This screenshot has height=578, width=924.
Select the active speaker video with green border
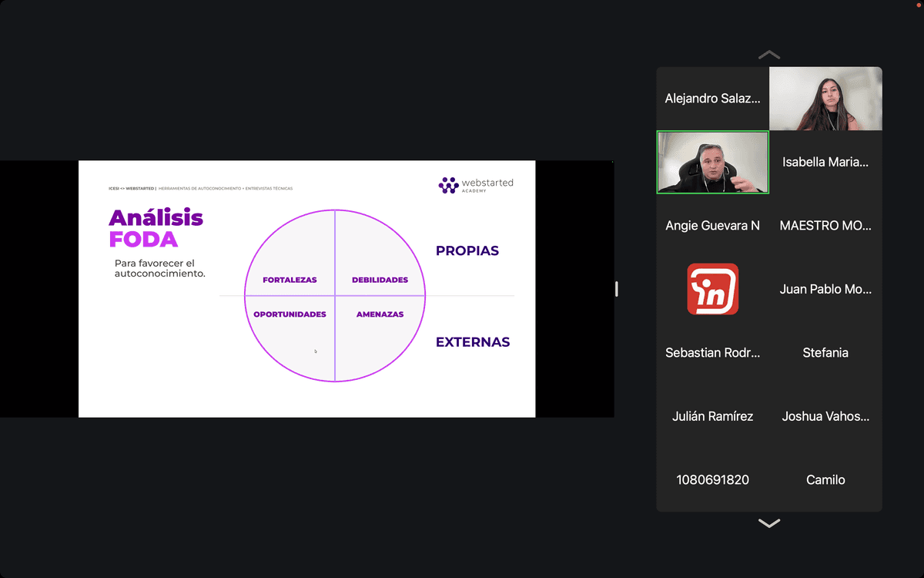(712, 162)
